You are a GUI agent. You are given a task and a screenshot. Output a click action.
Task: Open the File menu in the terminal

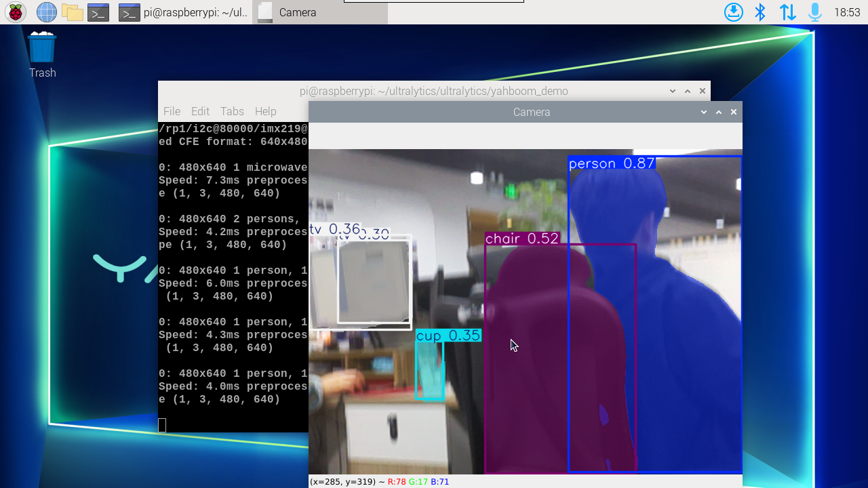coord(172,111)
